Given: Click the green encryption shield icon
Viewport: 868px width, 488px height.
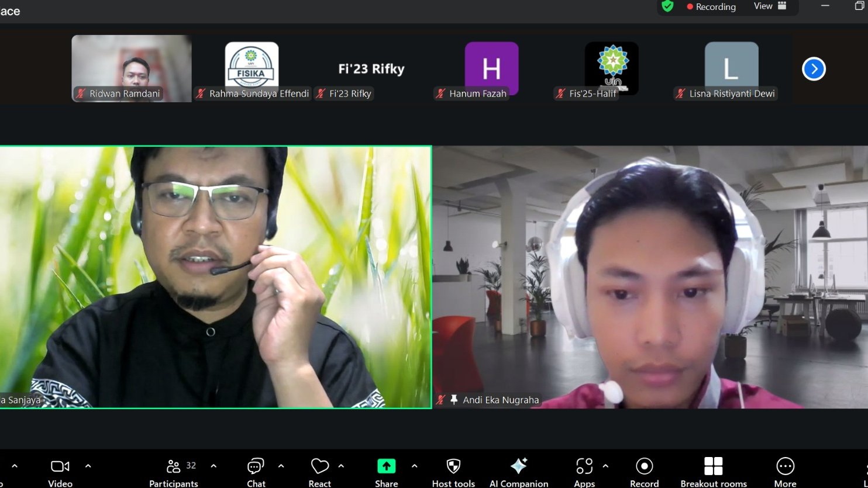Looking at the screenshot, I should pos(667,6).
